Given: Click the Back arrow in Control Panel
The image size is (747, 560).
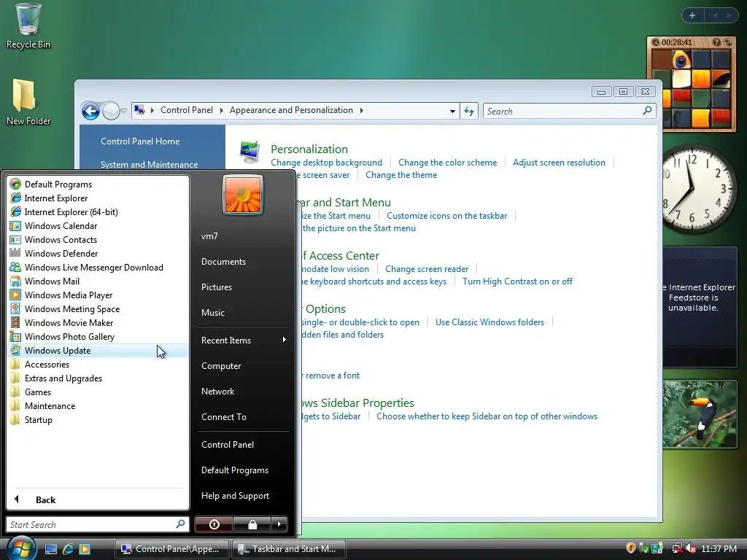Looking at the screenshot, I should [90, 111].
